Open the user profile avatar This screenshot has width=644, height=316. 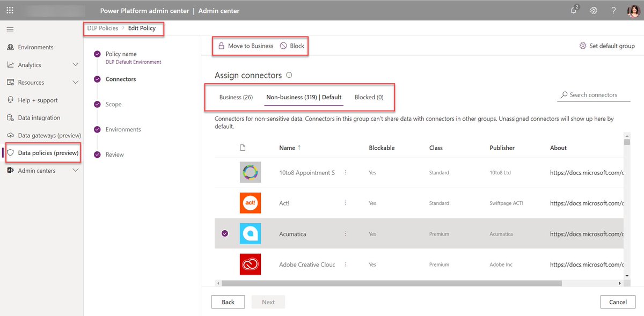coord(633,11)
